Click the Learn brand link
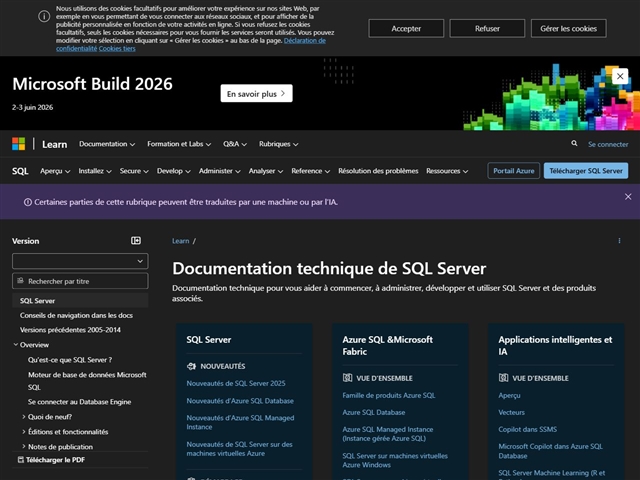 pyautogui.click(x=54, y=144)
